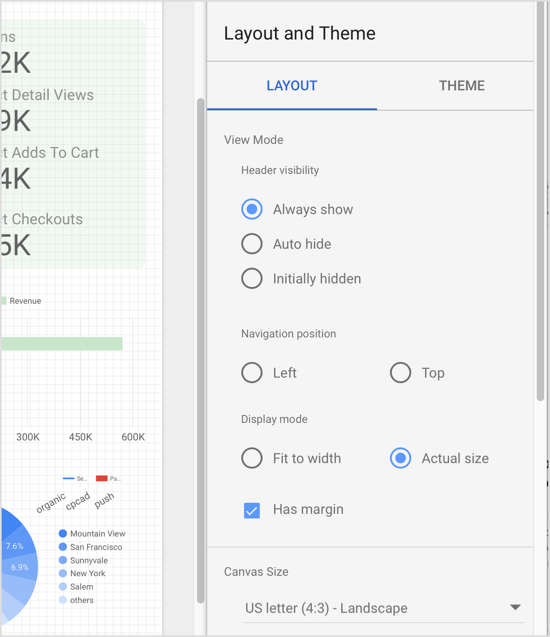Screen dimensions: 550x637
Task: Click the 7.6% pie chart slice
Action: coord(15,546)
